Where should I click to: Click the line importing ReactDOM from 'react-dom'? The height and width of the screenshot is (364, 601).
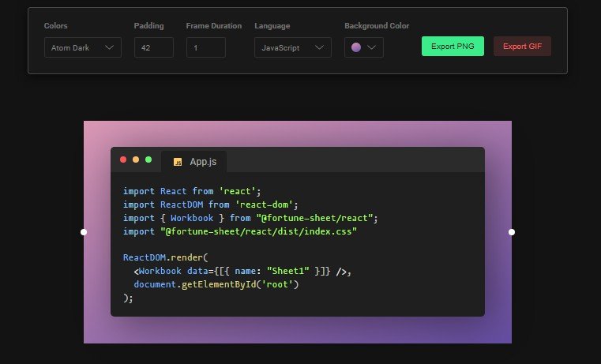[x=210, y=205]
